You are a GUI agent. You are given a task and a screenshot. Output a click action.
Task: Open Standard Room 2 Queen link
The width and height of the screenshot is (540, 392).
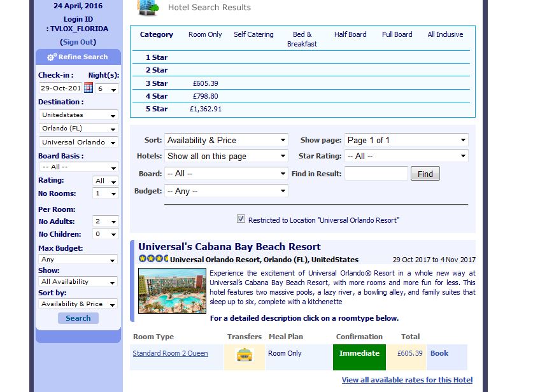170,353
